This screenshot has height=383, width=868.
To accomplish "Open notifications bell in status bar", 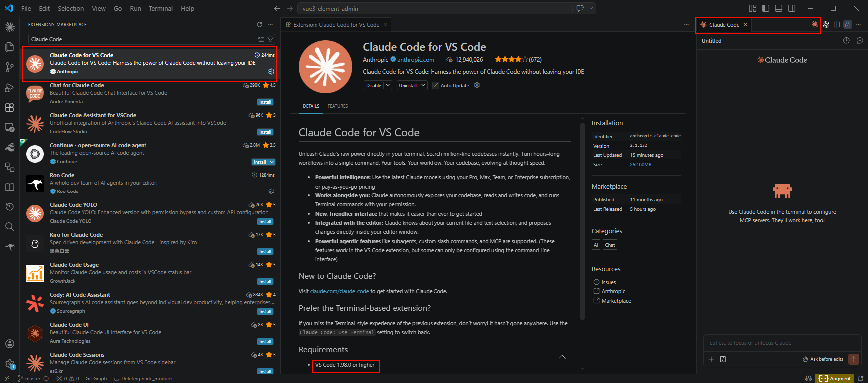I will pyautogui.click(x=861, y=379).
